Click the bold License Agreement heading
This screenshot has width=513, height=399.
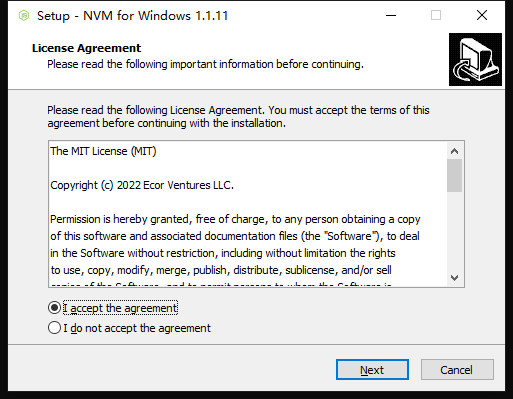(86, 48)
